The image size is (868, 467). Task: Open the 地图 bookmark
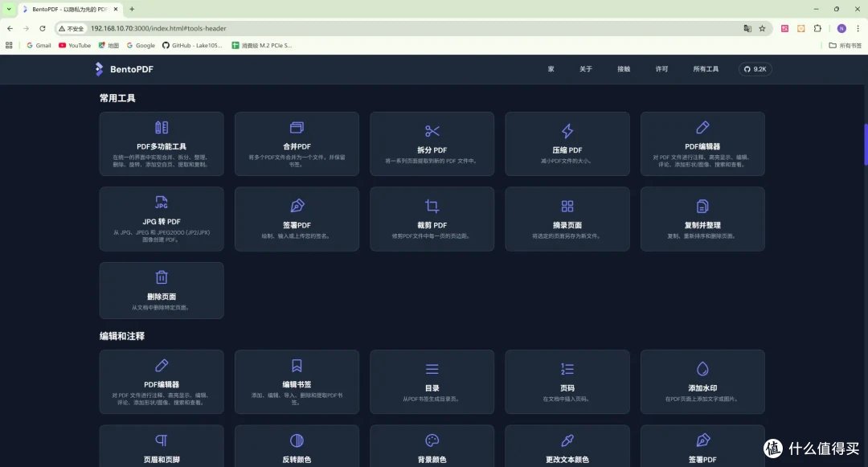(108, 45)
